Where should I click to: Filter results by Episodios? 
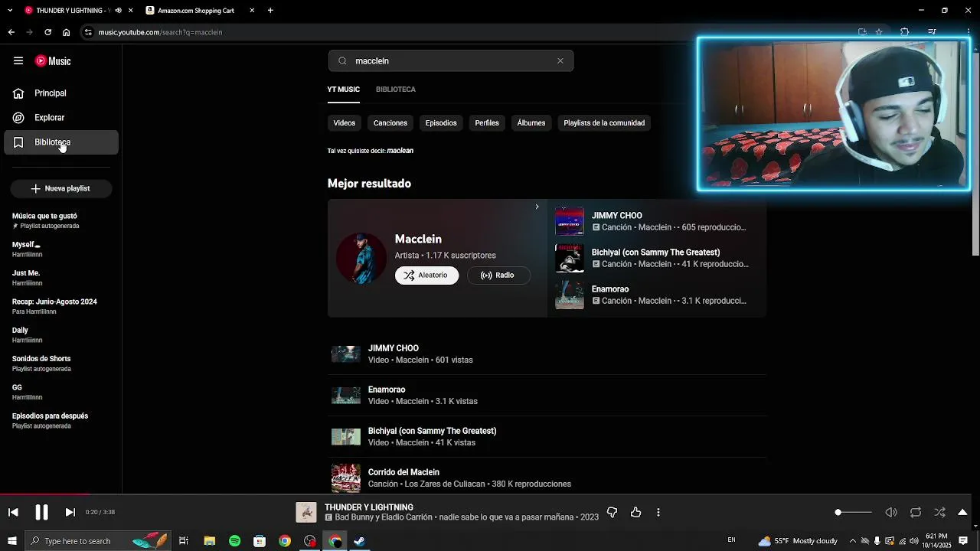[x=441, y=122]
